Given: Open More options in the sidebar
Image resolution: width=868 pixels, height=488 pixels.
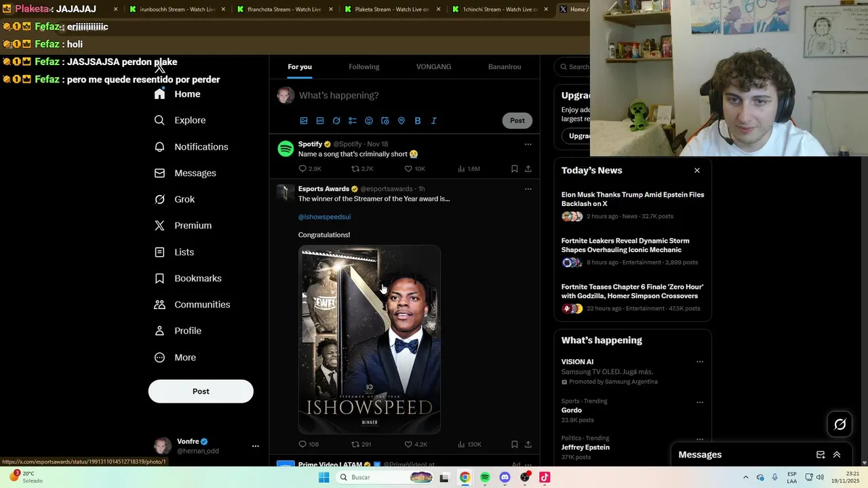Looking at the screenshot, I should pos(176,357).
